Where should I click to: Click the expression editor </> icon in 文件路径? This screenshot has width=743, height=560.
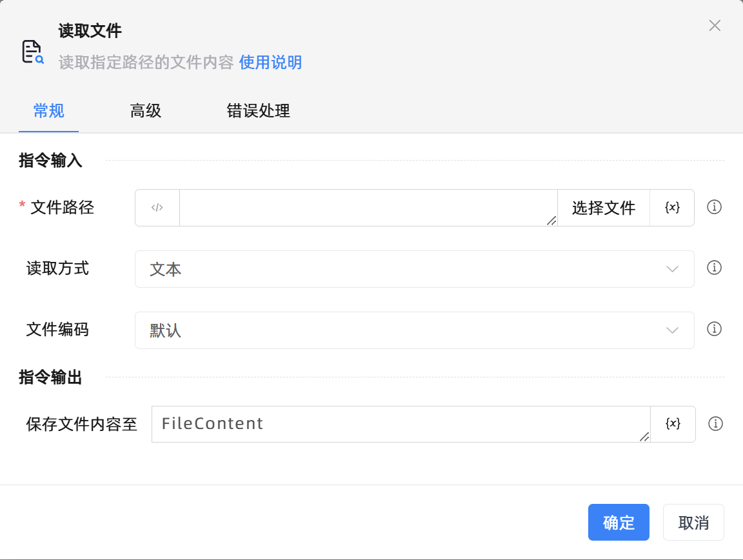[x=157, y=208]
